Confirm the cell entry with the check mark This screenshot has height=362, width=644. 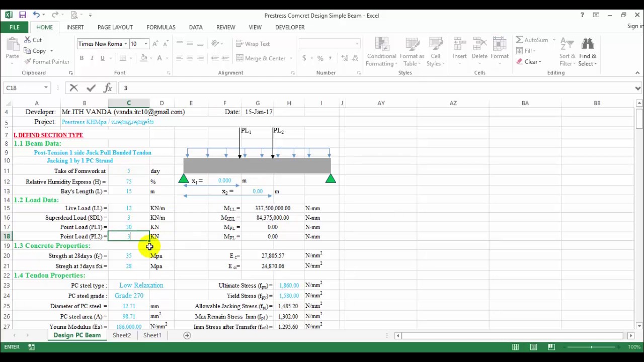[91, 88]
